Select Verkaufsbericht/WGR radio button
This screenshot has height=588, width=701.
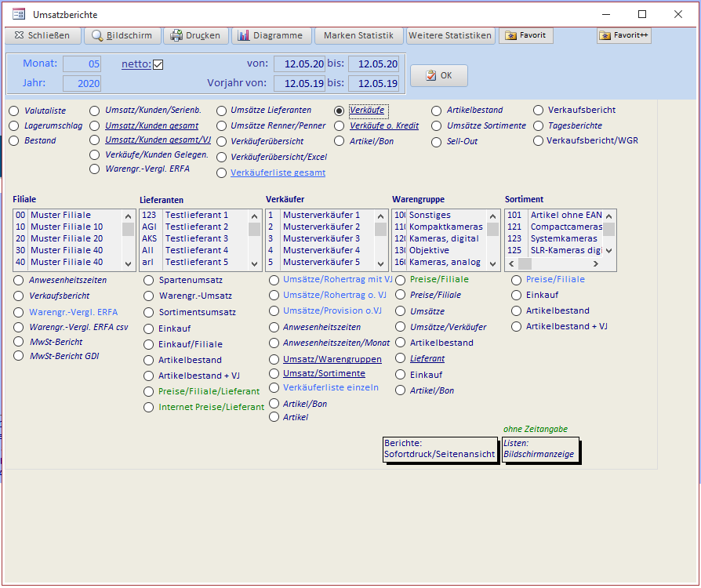click(538, 141)
